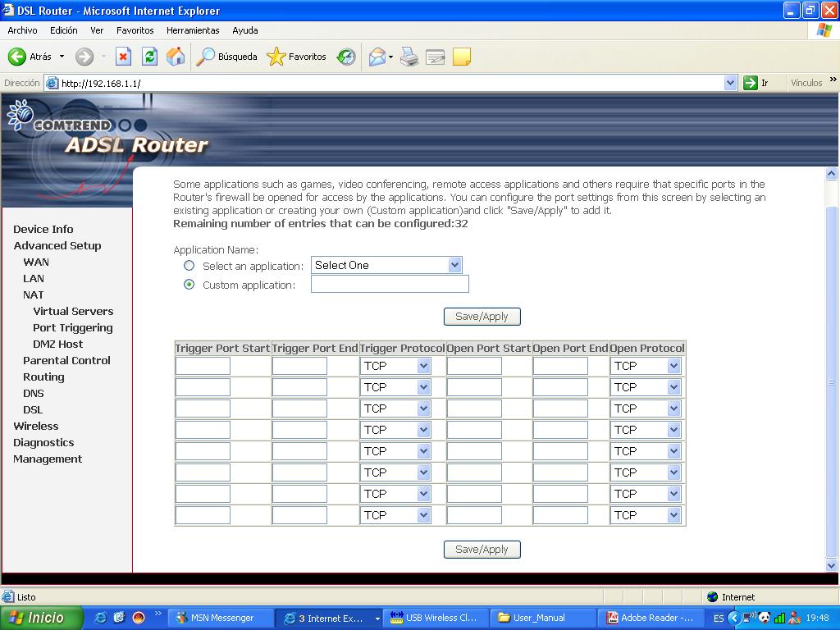Open last row Trigger Protocol dropdown
This screenshot has height=630, width=840.
(395, 515)
